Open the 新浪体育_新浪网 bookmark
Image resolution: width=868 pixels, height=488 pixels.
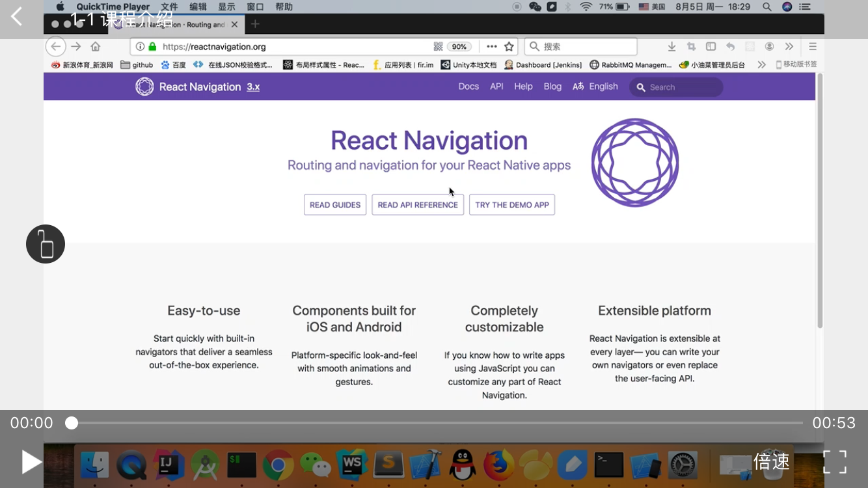coord(82,65)
